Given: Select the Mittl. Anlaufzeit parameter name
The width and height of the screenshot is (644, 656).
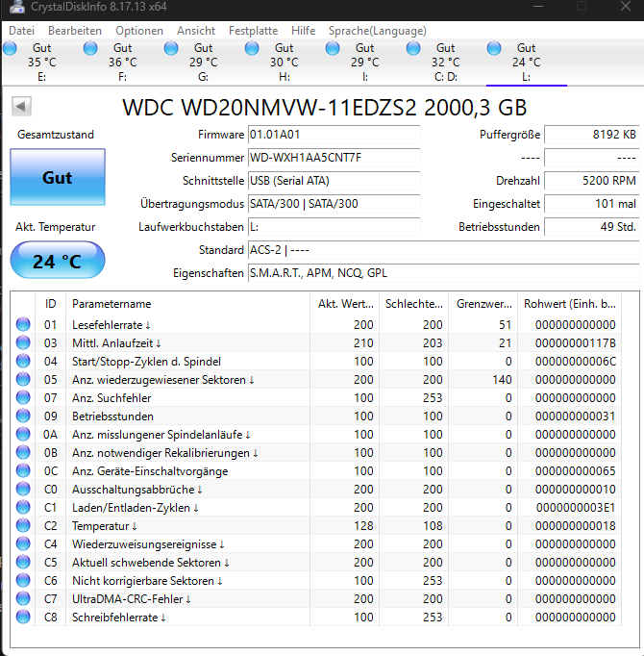Looking at the screenshot, I should pyautogui.click(x=116, y=343).
